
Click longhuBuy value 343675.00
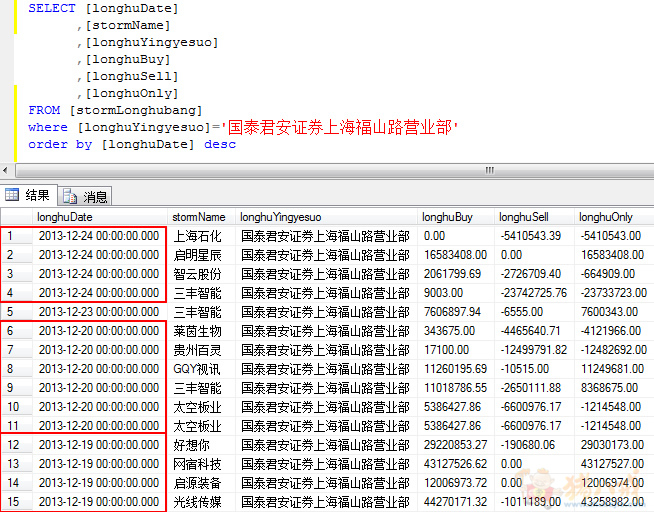tap(450, 331)
